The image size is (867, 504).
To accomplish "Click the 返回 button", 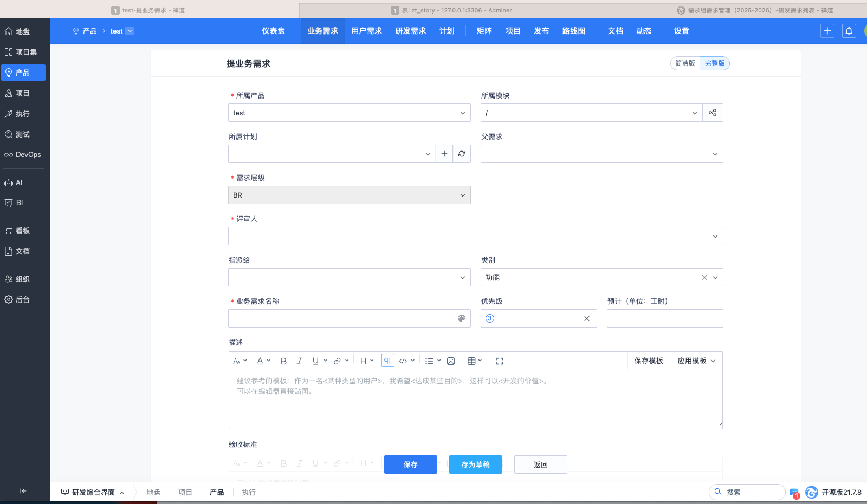I will pyautogui.click(x=541, y=464).
